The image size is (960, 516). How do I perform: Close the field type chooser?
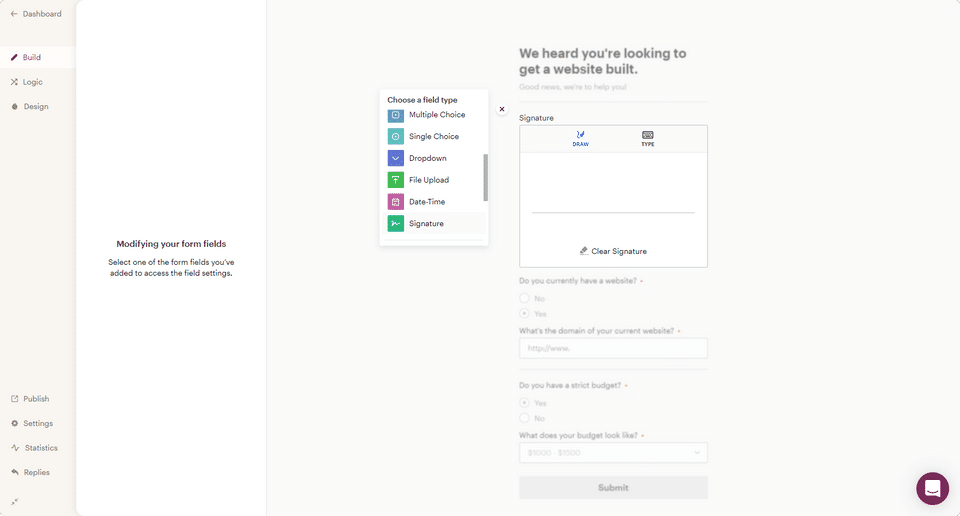[x=502, y=110]
